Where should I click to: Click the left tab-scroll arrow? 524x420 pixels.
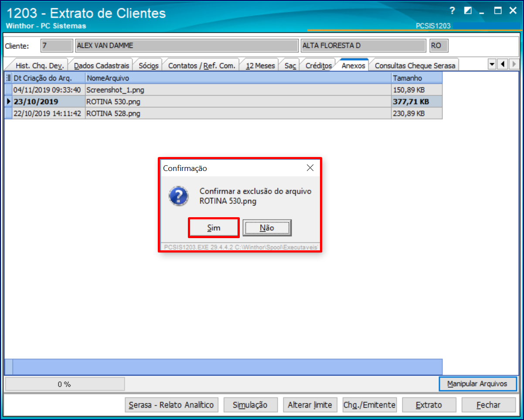coord(503,64)
